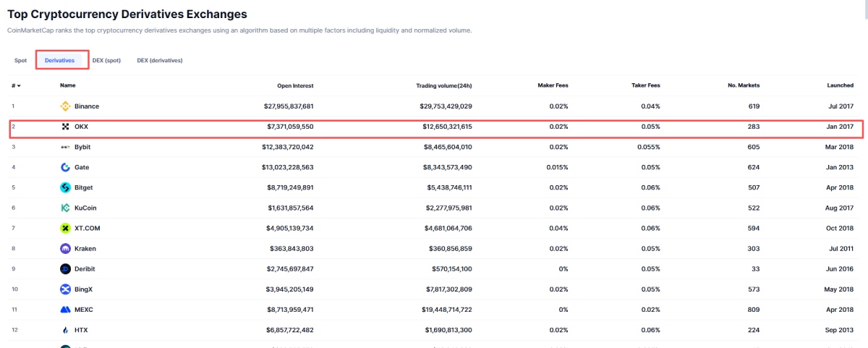Viewport: 868px width, 348px height.
Task: Sort table by Trading volume(24h) header
Action: click(x=443, y=85)
